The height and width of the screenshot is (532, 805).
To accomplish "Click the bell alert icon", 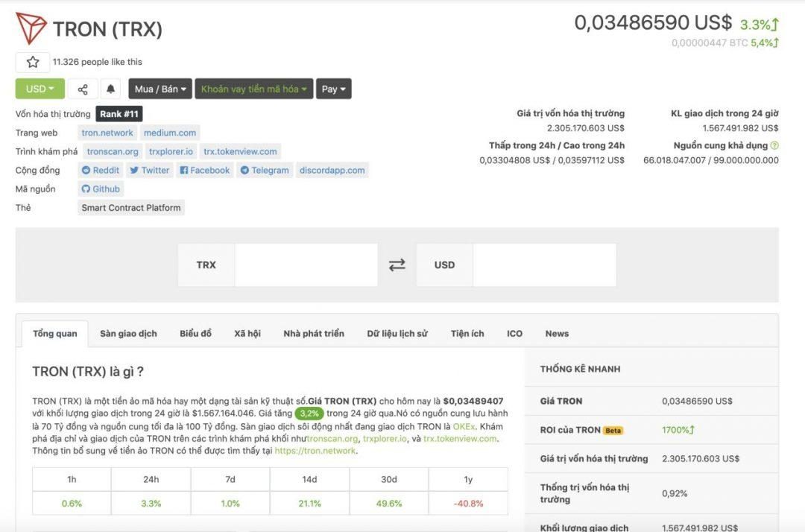I will coord(110,89).
